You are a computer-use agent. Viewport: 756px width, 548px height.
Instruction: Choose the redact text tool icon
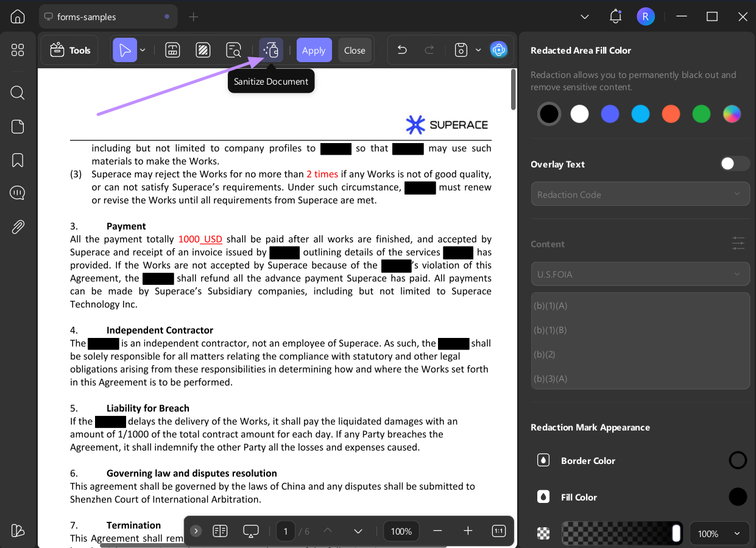[x=172, y=50]
